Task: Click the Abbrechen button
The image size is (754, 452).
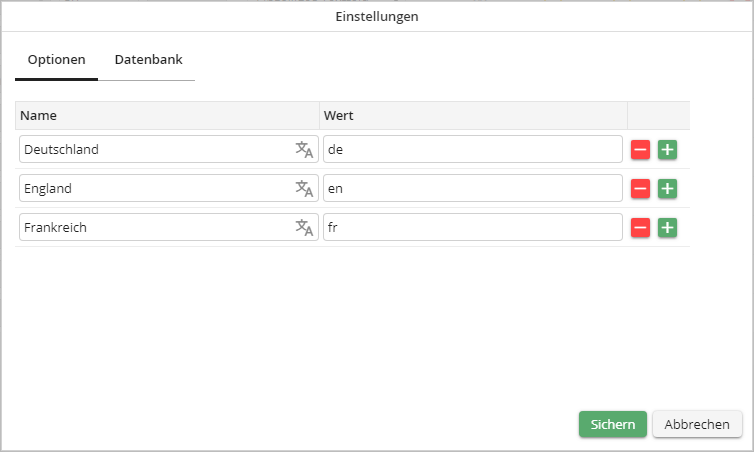Action: tap(697, 425)
